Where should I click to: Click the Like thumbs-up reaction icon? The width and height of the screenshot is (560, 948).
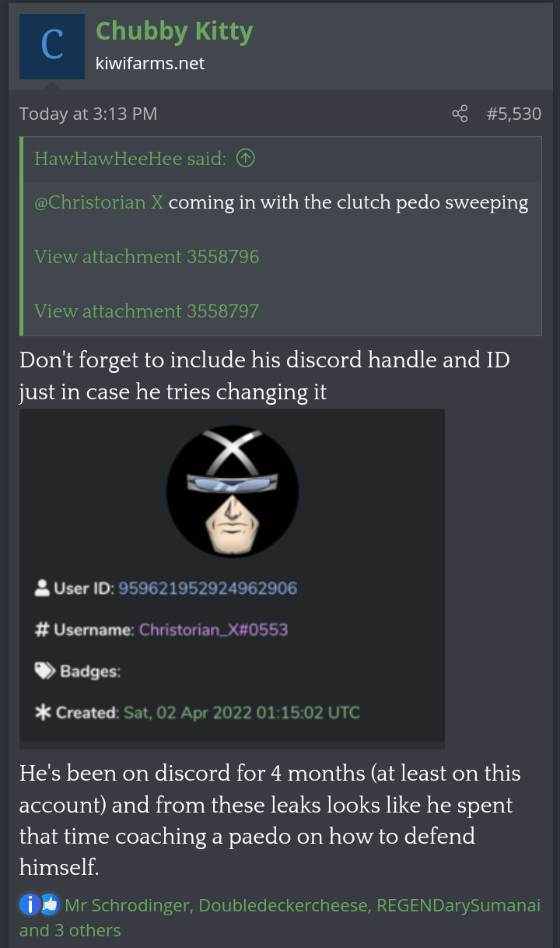[50, 905]
